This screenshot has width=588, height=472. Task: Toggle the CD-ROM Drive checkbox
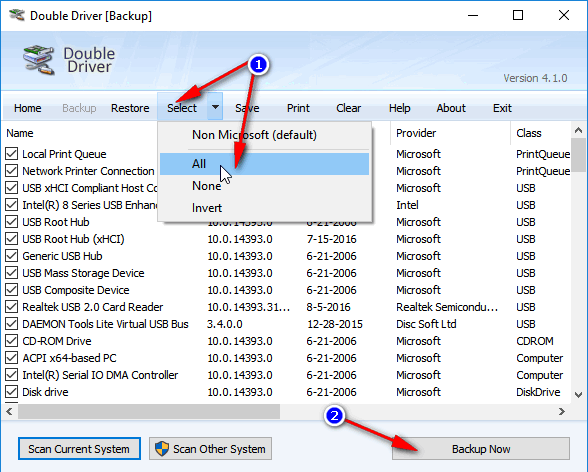pos(11,341)
